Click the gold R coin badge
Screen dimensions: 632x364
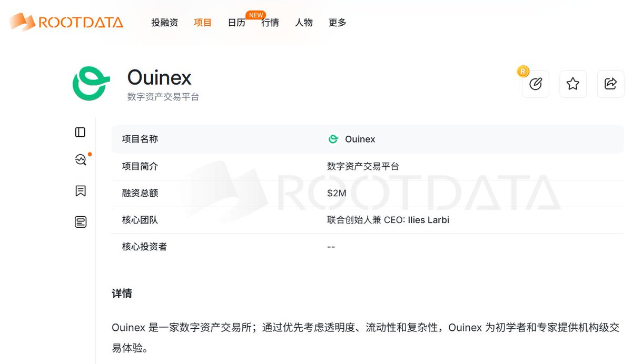click(x=522, y=71)
